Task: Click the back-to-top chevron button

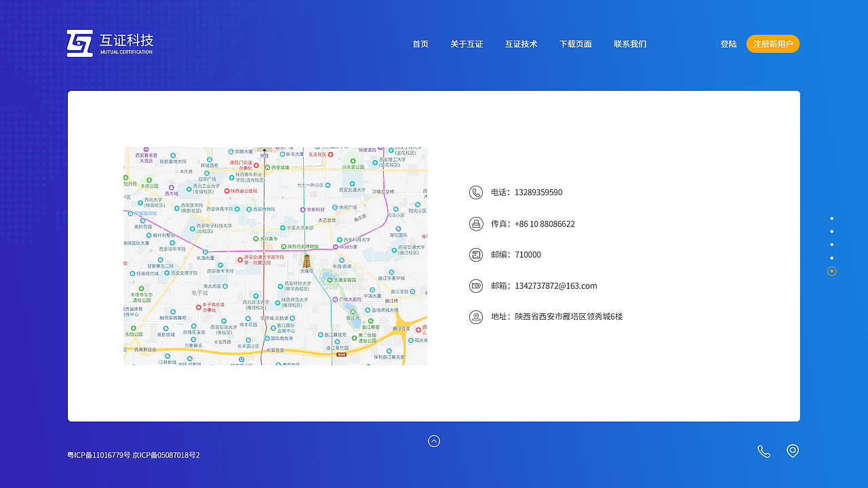Action: click(x=434, y=441)
